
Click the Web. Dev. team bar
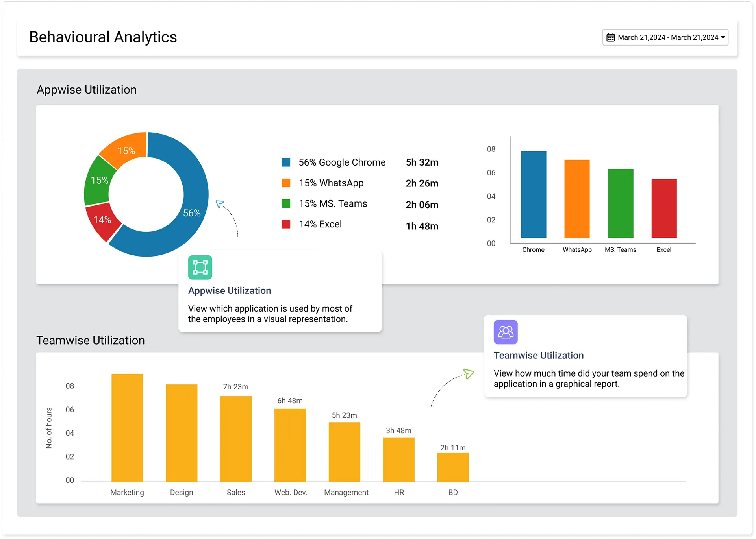click(x=290, y=445)
